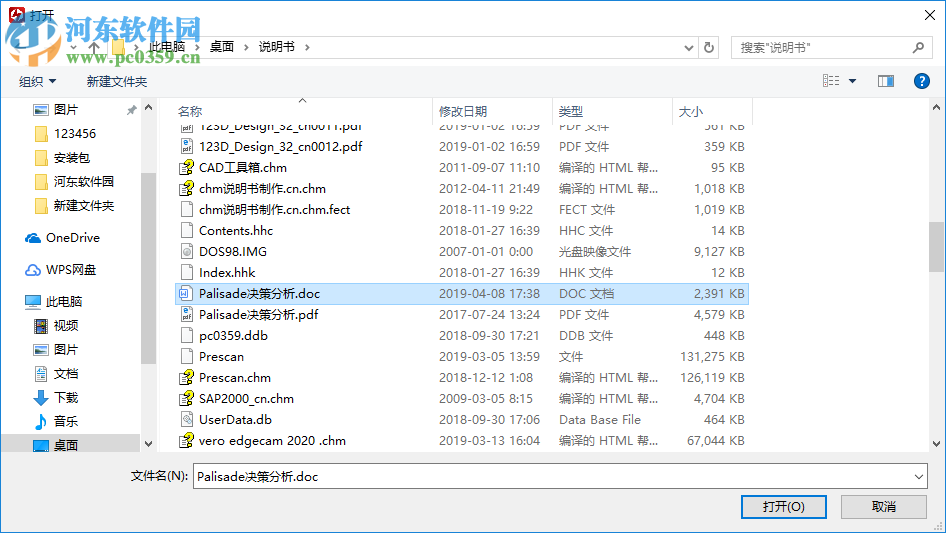Select 下载 in navigation pane
The height and width of the screenshot is (533, 946).
[x=66, y=397]
